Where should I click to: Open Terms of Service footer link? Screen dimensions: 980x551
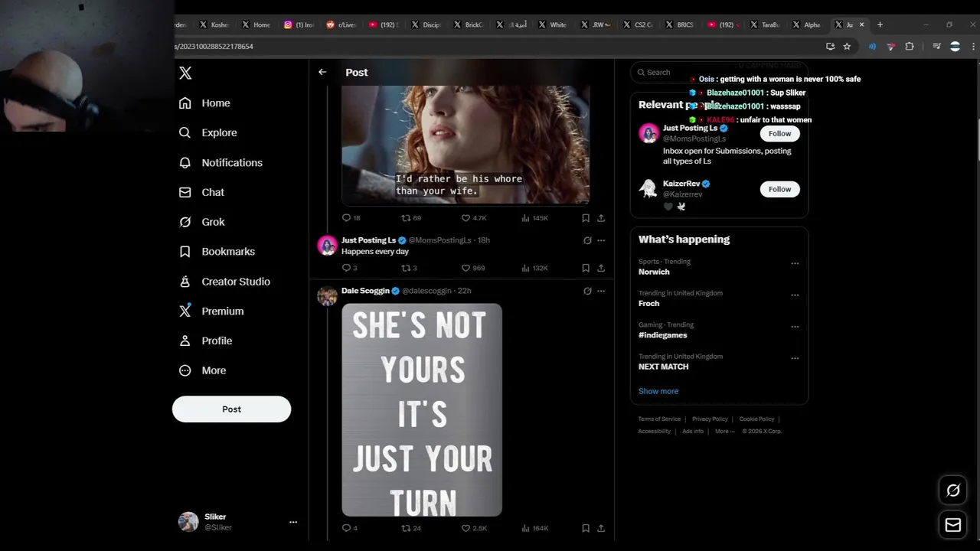(x=659, y=419)
